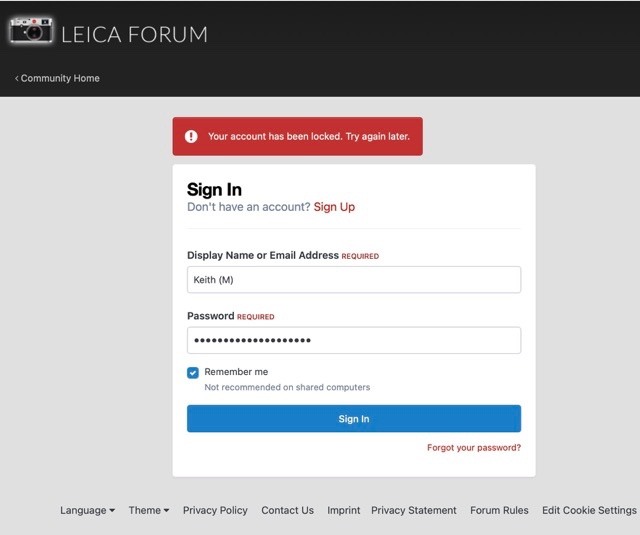Uncheck the Remember me checkbox
The width and height of the screenshot is (640, 535).
193,373
